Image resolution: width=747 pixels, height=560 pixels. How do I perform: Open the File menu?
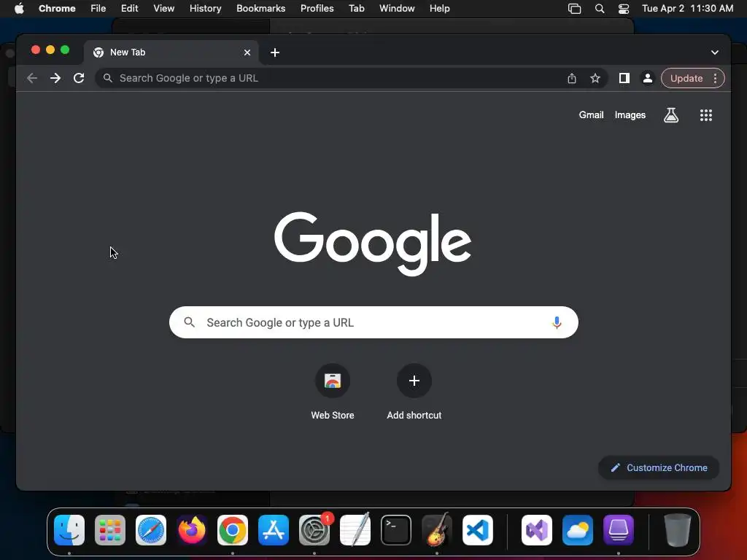click(x=98, y=8)
